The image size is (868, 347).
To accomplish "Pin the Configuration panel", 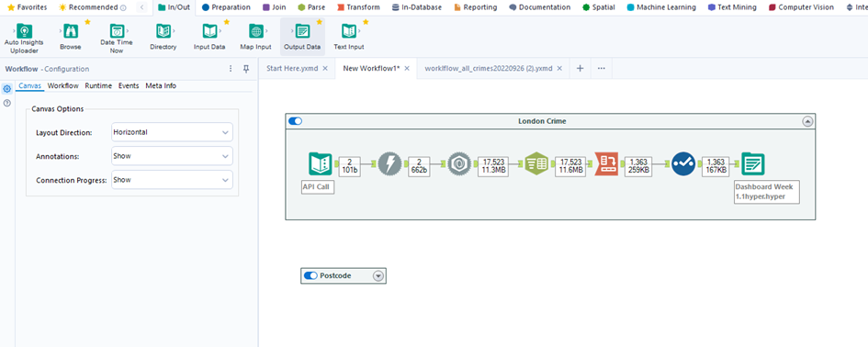I will pyautogui.click(x=246, y=69).
